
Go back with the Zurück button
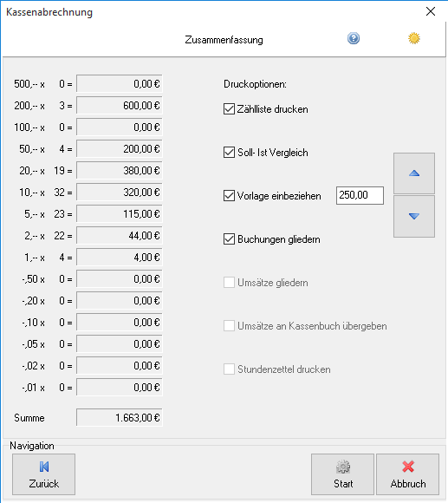(x=44, y=474)
